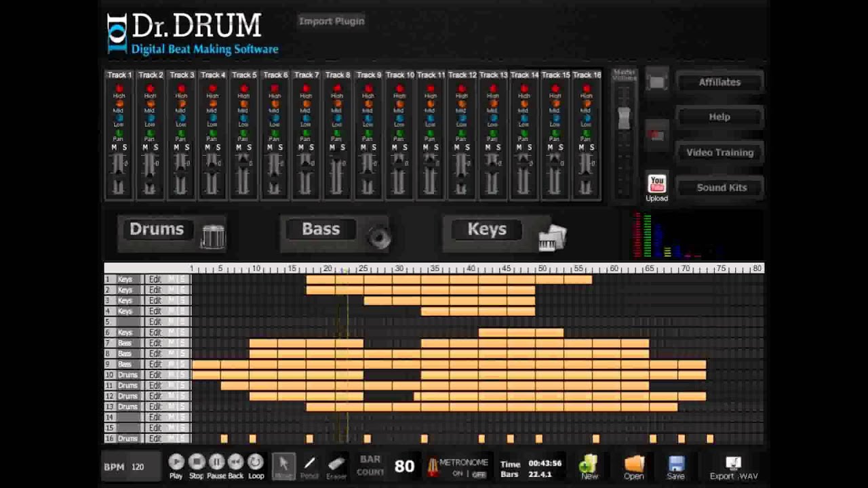Click Edit on row 16 Drums
The width and height of the screenshot is (868, 488).
(155, 439)
